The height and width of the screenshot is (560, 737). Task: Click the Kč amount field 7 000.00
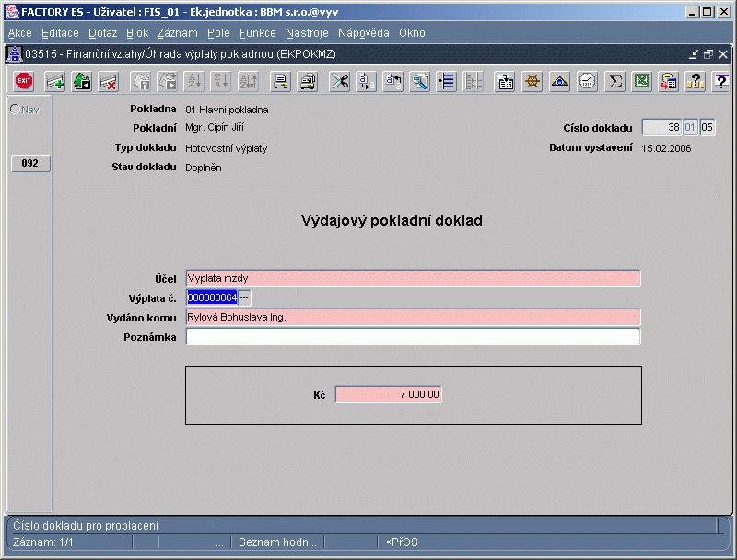pos(388,394)
